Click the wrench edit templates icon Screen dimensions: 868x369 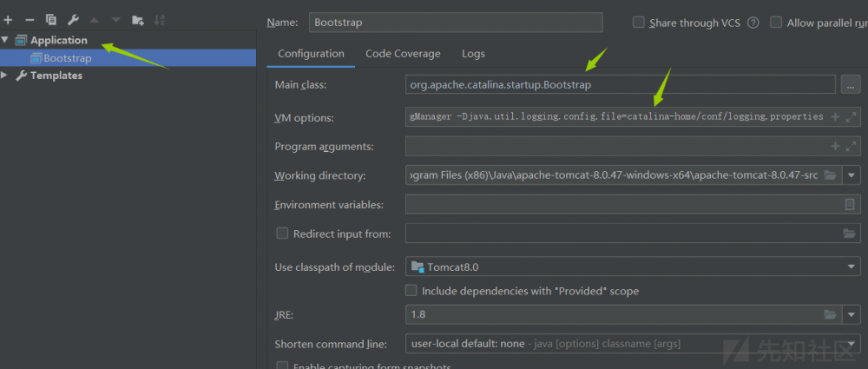[x=73, y=19]
